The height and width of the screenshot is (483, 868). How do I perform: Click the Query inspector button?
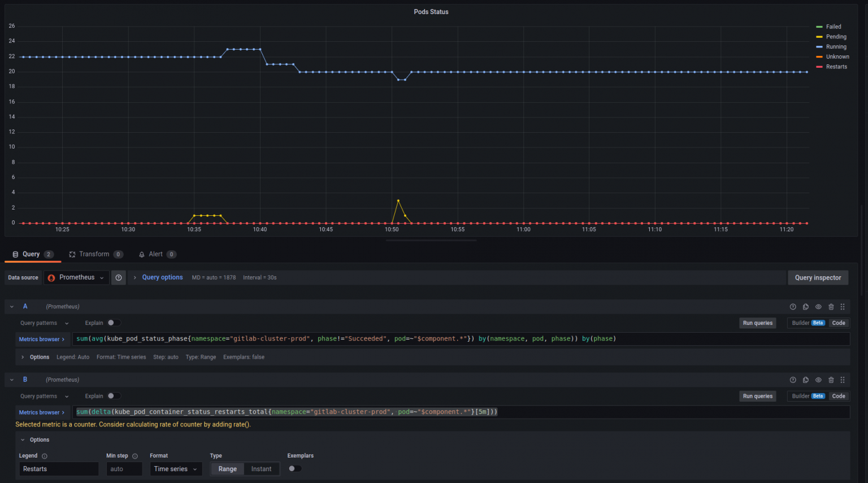(x=818, y=277)
